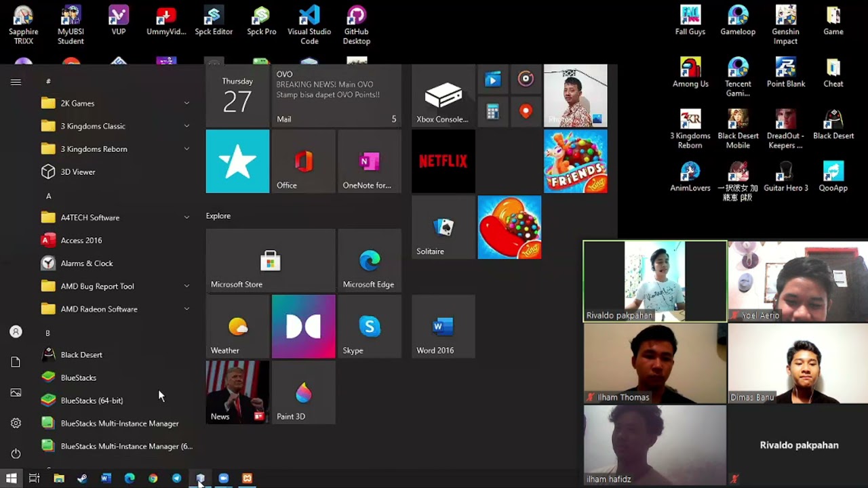The image size is (868, 488).
Task: Open the Solitaire tile
Action: coord(443,227)
